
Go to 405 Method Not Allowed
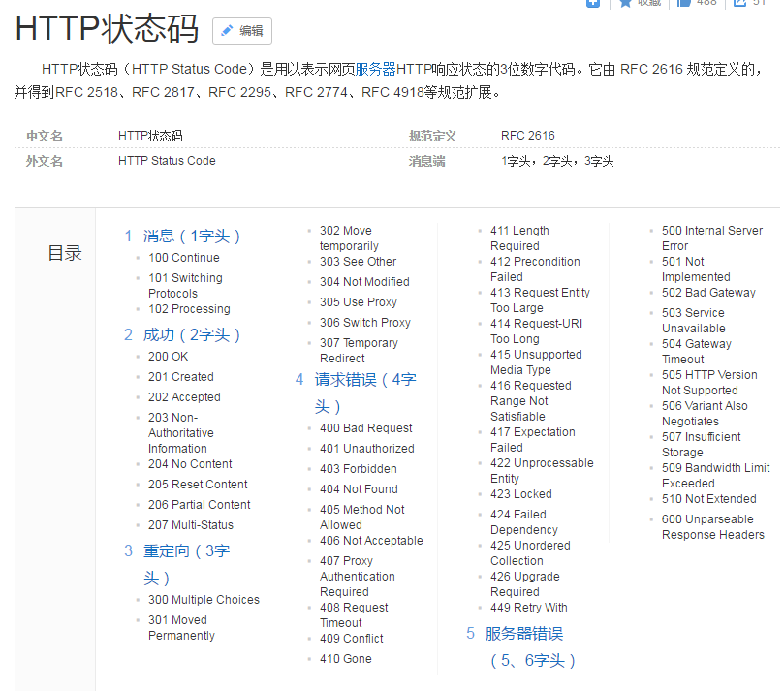(x=362, y=518)
